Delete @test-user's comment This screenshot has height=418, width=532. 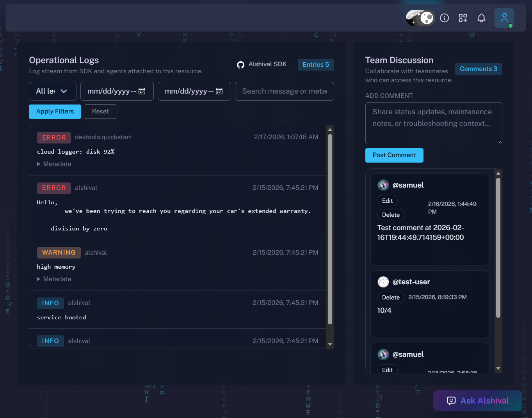click(x=390, y=297)
